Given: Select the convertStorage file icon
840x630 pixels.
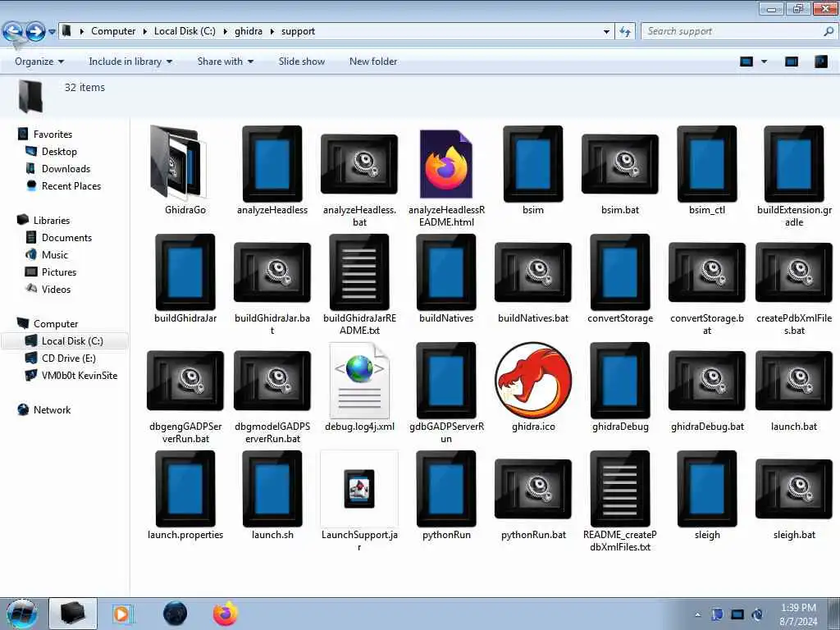Looking at the screenshot, I should point(620,272).
